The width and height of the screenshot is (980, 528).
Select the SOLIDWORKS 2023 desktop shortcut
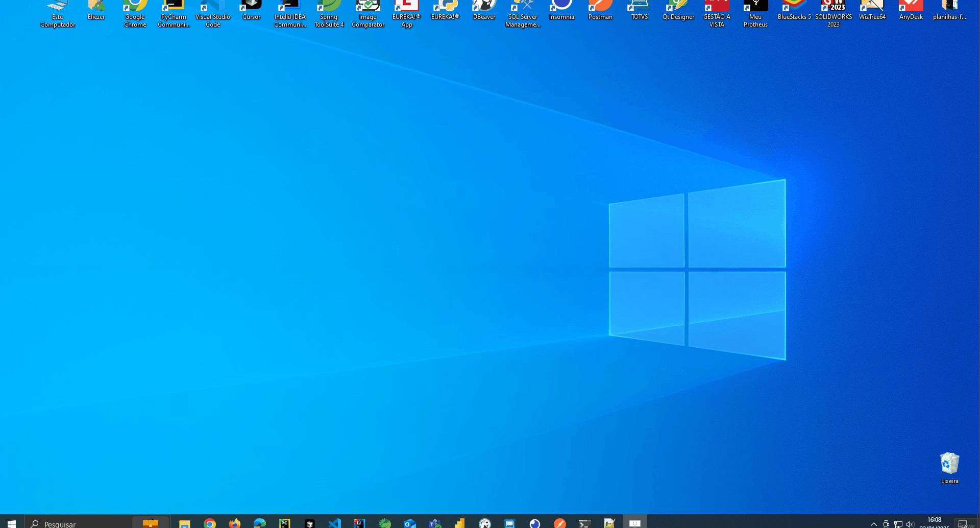coord(834,14)
